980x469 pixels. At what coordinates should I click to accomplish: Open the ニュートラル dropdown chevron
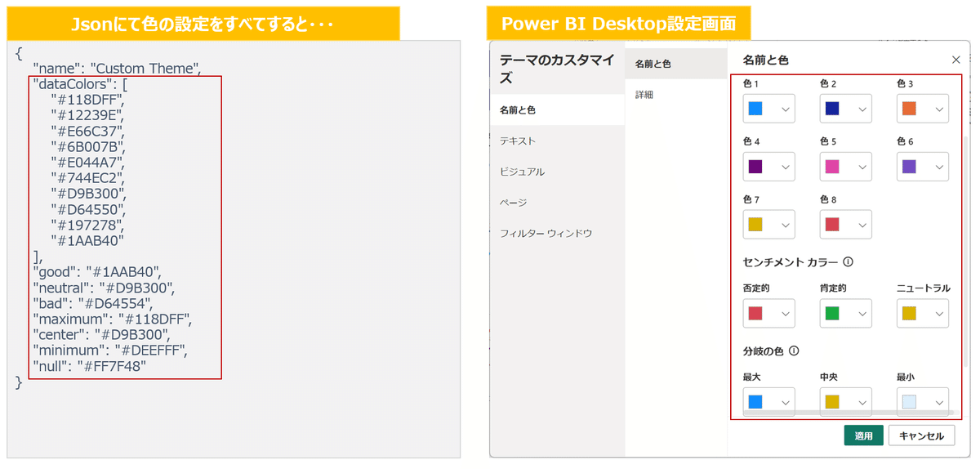939,314
